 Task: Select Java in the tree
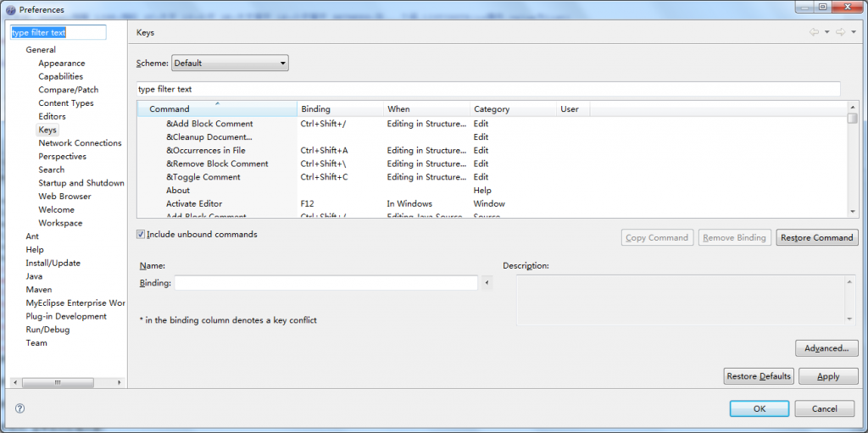(x=34, y=275)
